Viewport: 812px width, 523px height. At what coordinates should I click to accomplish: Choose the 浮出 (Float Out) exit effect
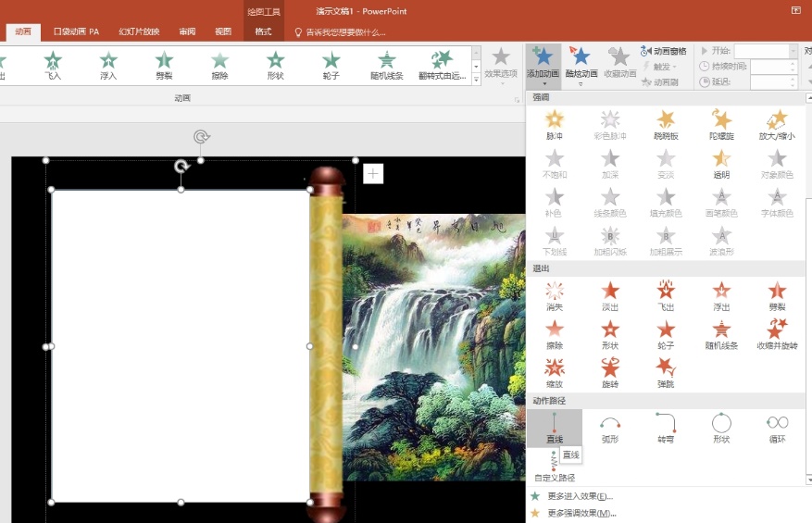point(721,296)
